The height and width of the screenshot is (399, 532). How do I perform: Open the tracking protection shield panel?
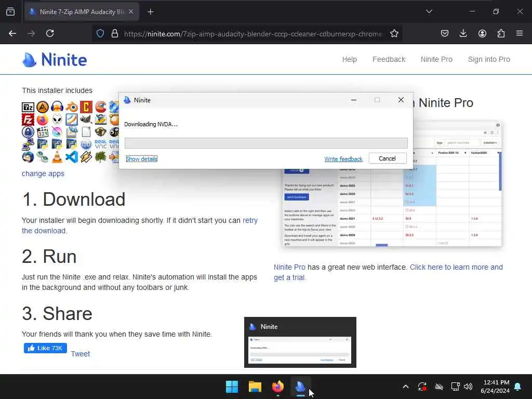[x=100, y=33]
